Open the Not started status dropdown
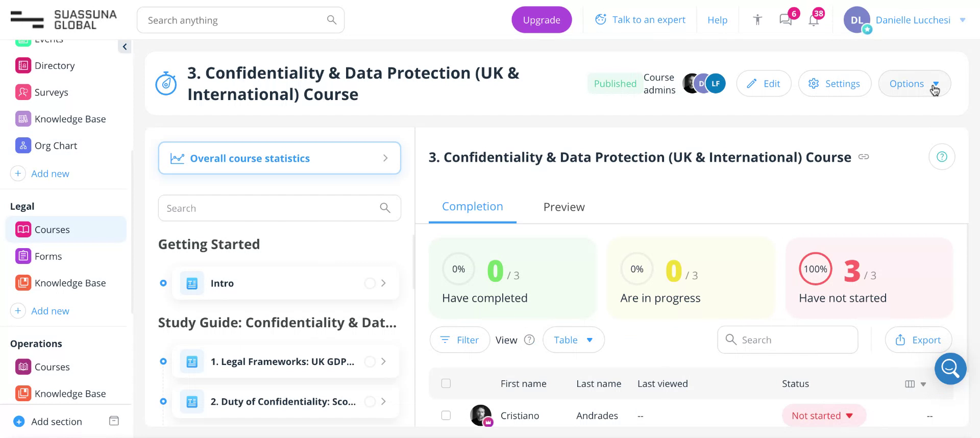This screenshot has height=438, width=980. click(x=823, y=416)
